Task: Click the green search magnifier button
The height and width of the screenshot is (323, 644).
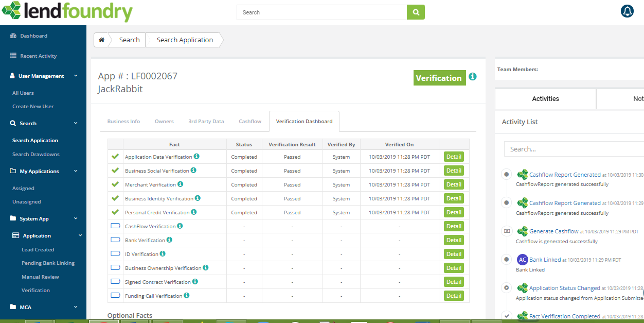Action: [x=416, y=12]
